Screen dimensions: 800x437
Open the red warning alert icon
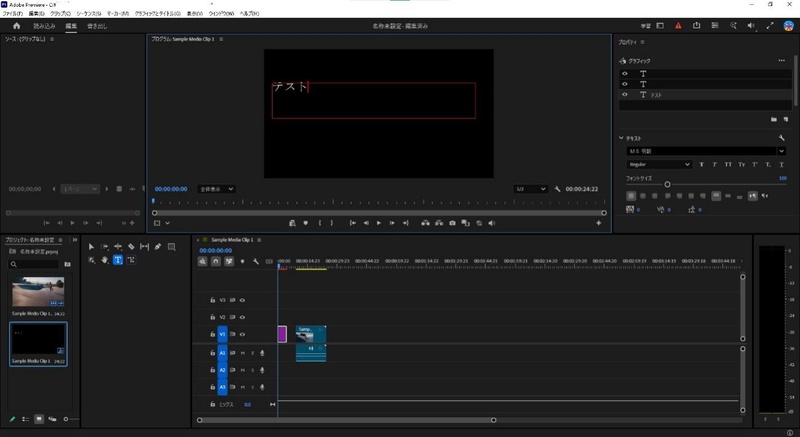(678, 25)
